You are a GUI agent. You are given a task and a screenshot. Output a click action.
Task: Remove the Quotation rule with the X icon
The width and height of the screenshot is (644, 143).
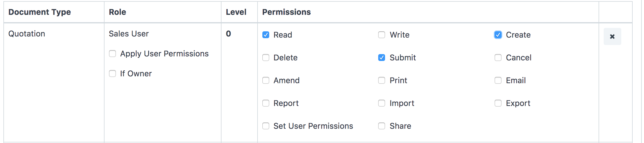pyautogui.click(x=612, y=36)
